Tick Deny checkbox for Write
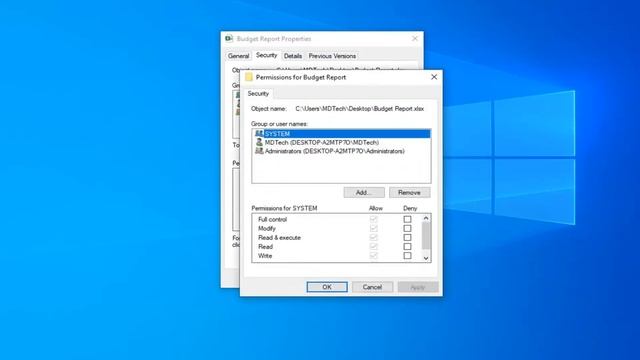 407,256
